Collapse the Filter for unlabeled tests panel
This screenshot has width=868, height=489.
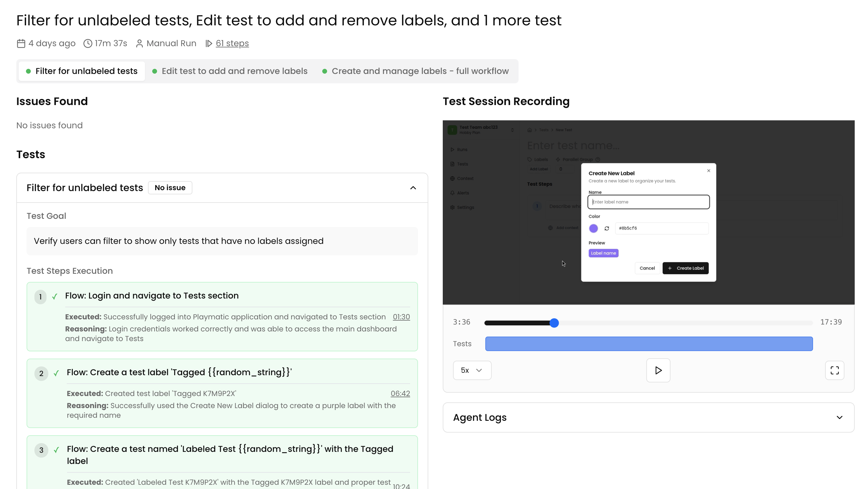(x=413, y=187)
